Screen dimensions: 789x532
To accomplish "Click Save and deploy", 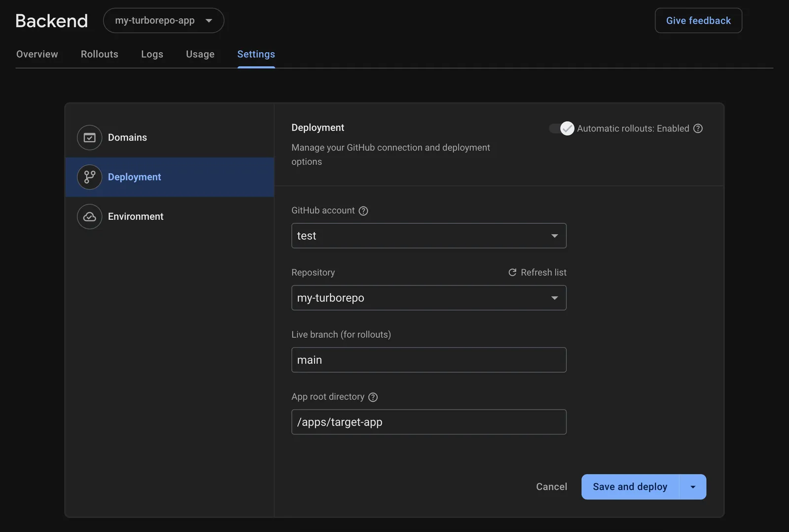I will point(629,487).
